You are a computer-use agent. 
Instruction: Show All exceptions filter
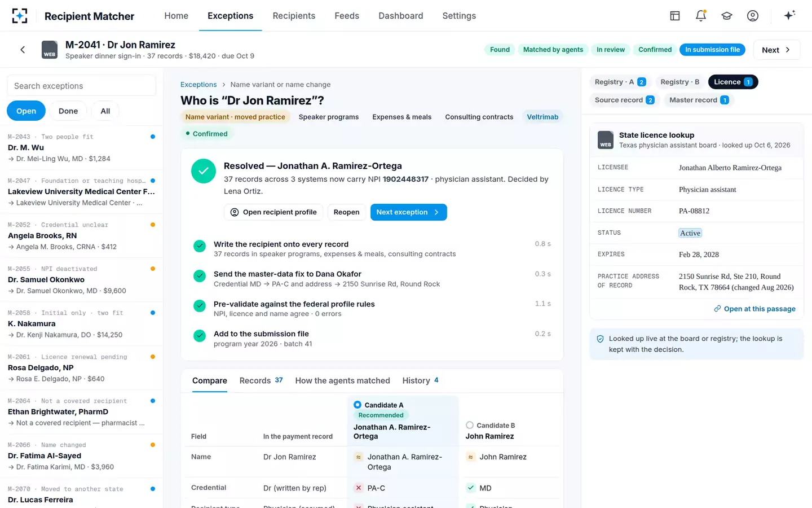point(105,111)
